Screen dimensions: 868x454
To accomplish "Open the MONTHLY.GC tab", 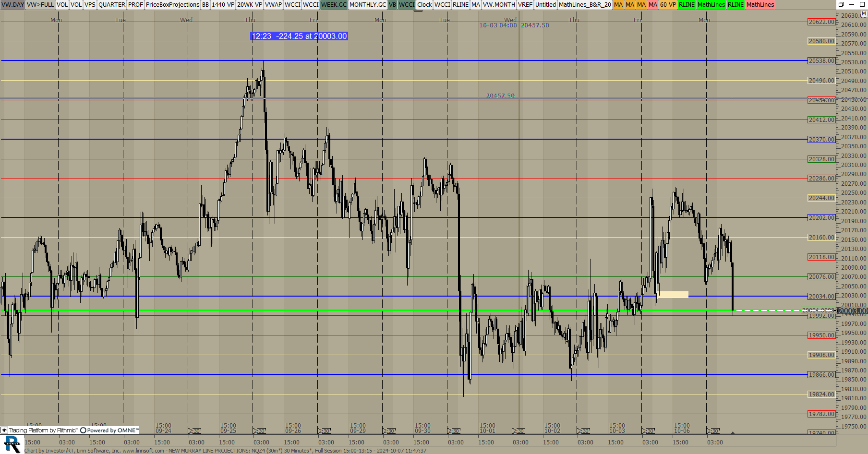I will [x=367, y=4].
